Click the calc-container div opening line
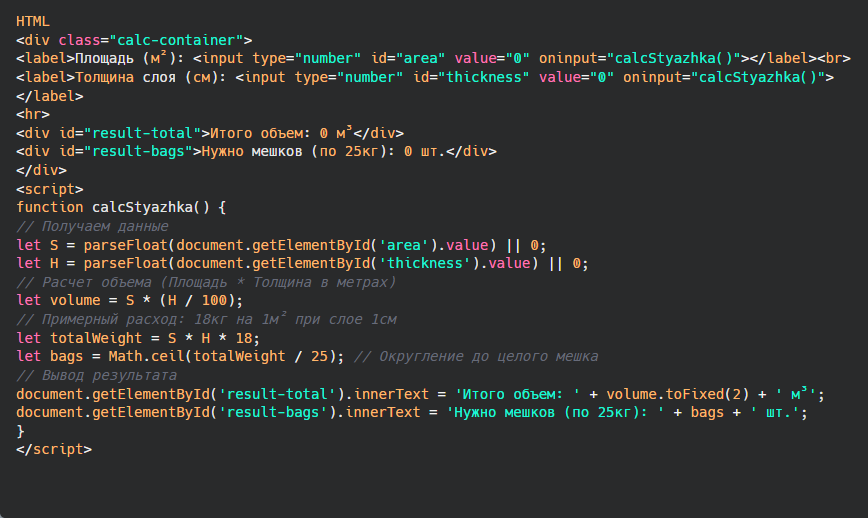This screenshot has width=868, height=518. (x=134, y=40)
